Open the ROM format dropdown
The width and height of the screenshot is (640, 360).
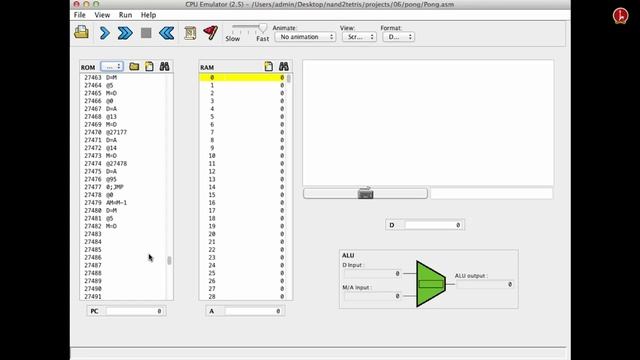[x=112, y=67]
